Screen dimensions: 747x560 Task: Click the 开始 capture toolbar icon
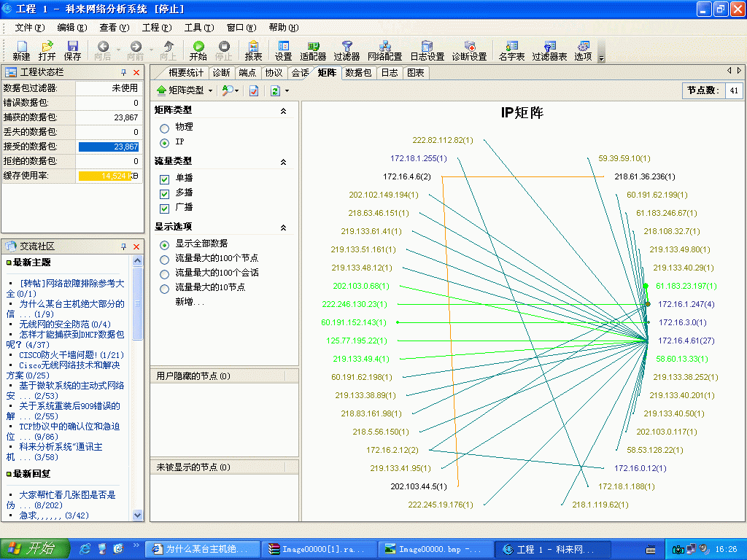pos(198,47)
